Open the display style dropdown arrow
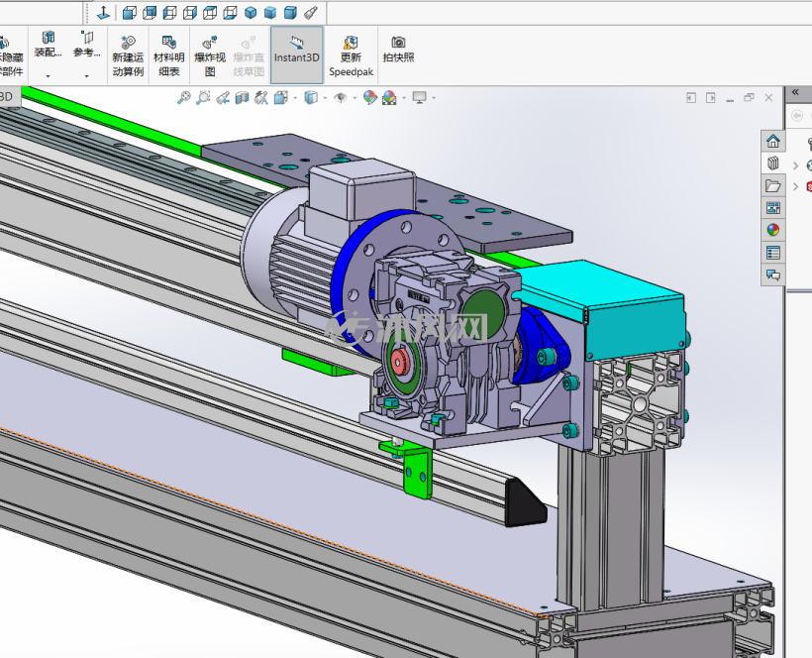Screen dimensions: 812x658 (325, 98)
